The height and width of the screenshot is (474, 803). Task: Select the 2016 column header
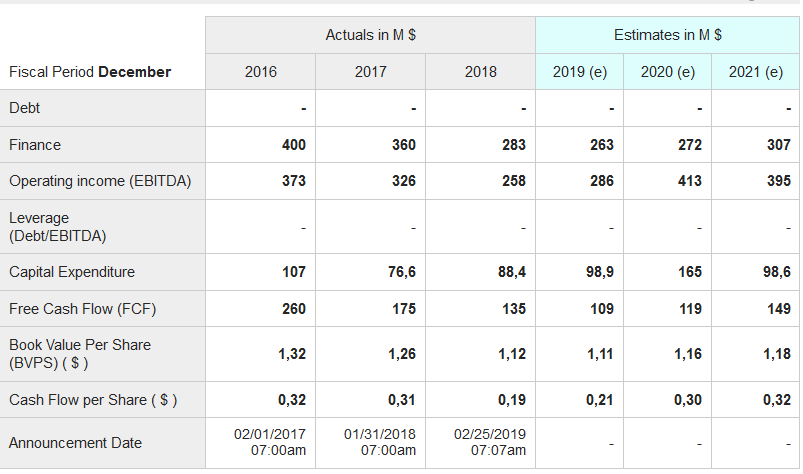coord(261,72)
